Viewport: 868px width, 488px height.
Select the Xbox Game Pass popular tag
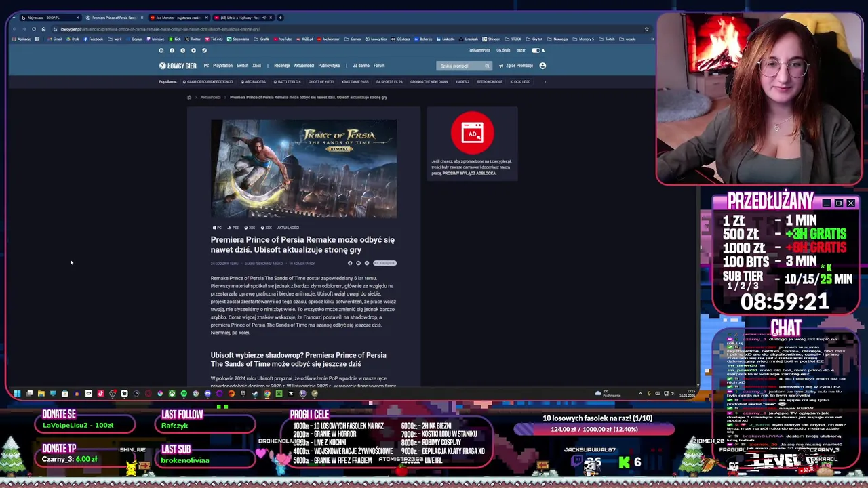tap(355, 82)
